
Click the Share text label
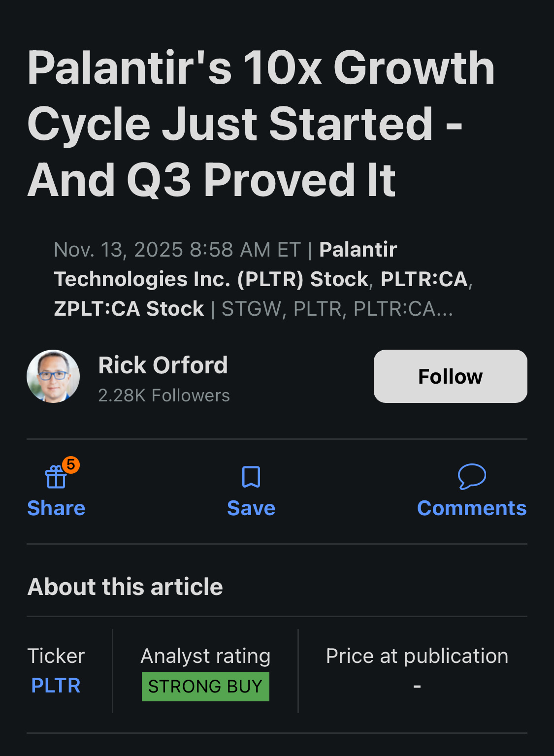(56, 508)
